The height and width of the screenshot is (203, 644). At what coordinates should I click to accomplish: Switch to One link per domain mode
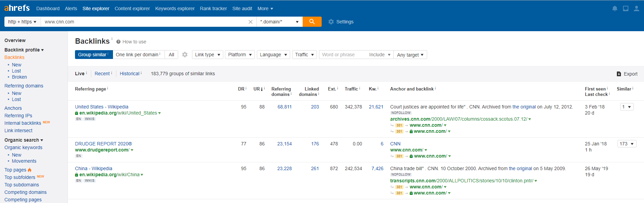point(138,55)
